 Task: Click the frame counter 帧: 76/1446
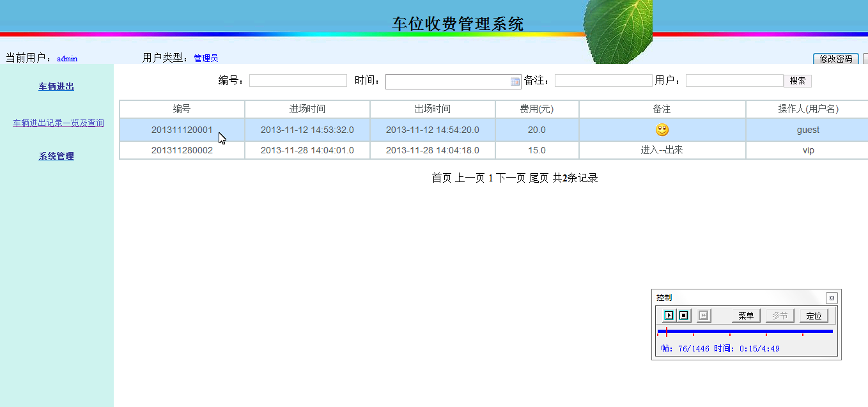coord(685,349)
